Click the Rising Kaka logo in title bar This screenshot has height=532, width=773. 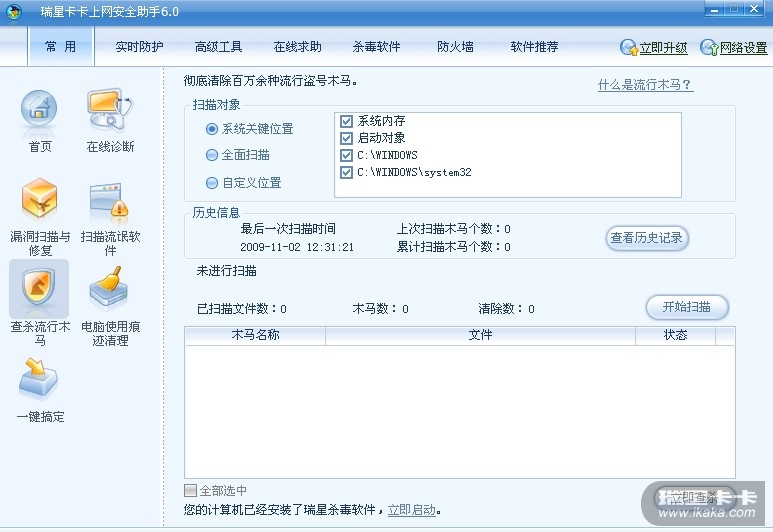[14, 12]
